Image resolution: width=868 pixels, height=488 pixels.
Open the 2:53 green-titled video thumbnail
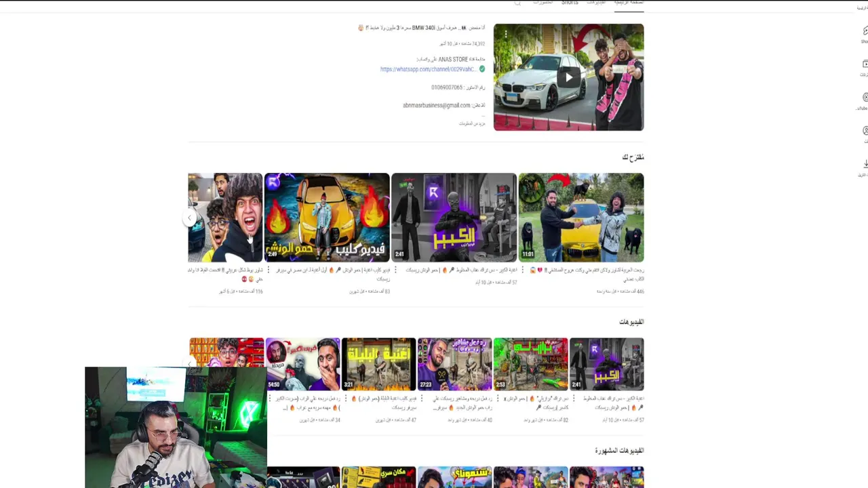pyautogui.click(x=531, y=364)
